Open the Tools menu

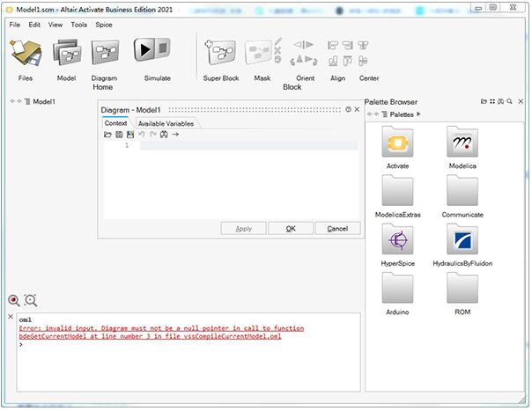pyautogui.click(x=79, y=25)
